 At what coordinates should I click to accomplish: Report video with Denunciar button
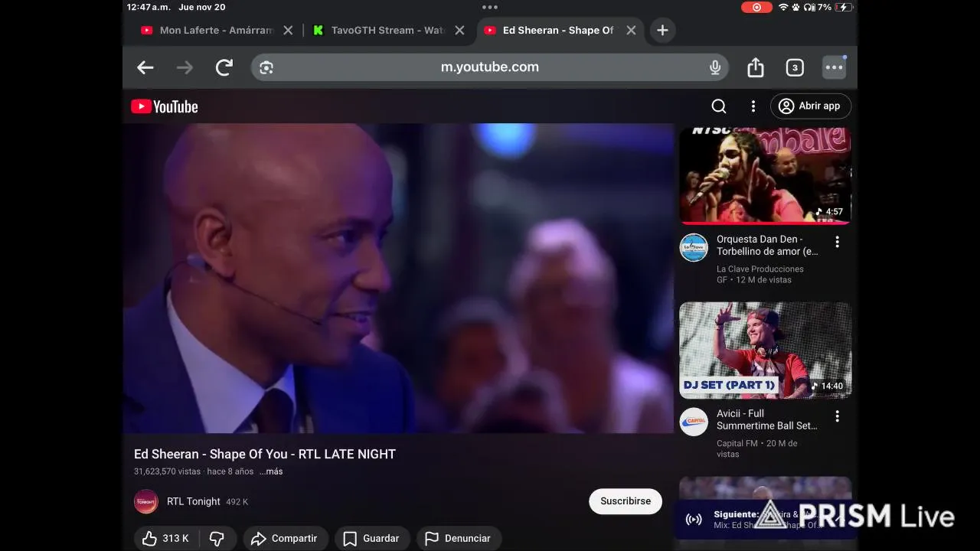tap(459, 539)
